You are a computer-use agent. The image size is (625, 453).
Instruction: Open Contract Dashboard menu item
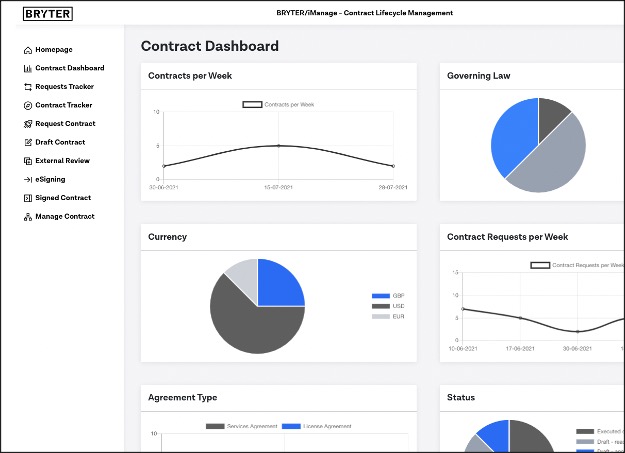pos(70,68)
